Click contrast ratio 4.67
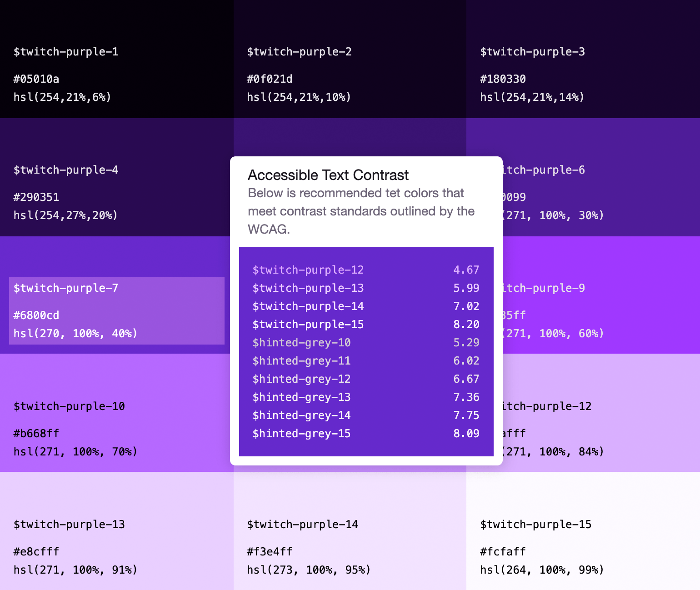This screenshot has width=700, height=590. pos(466,270)
